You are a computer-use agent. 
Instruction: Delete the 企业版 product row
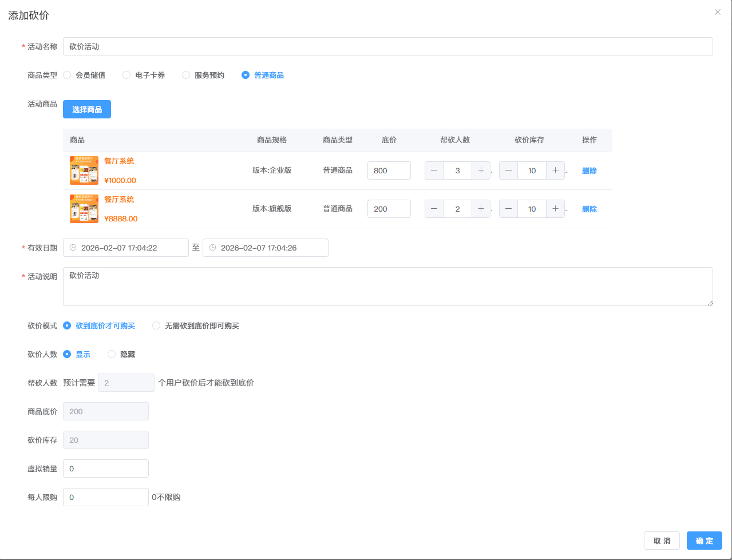589,170
